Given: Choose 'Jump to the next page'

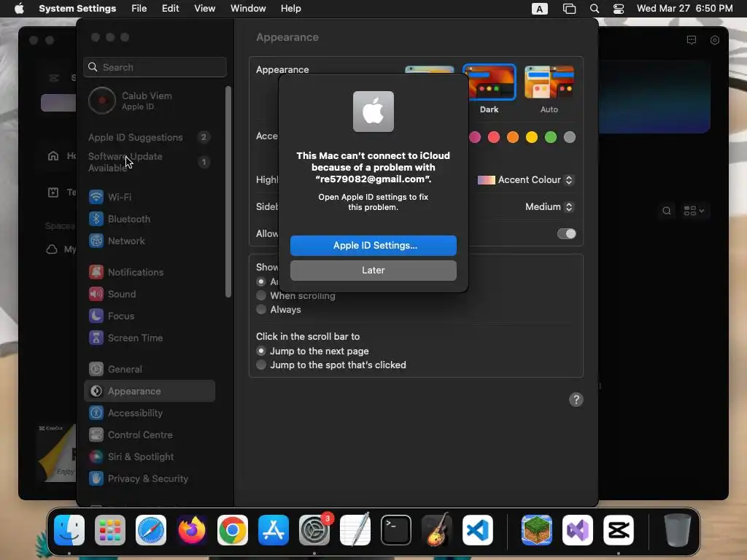Looking at the screenshot, I should click(312, 351).
